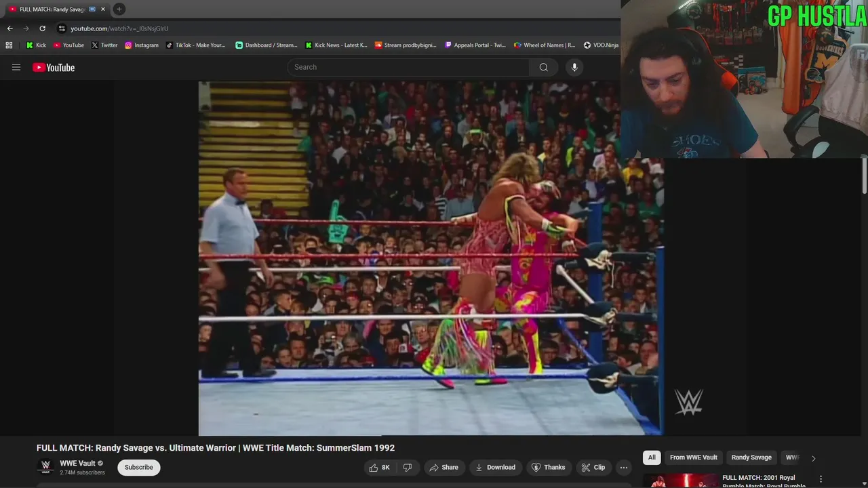Open the TikTok bookmark
Viewport: 868px width, 488px height.
point(195,45)
